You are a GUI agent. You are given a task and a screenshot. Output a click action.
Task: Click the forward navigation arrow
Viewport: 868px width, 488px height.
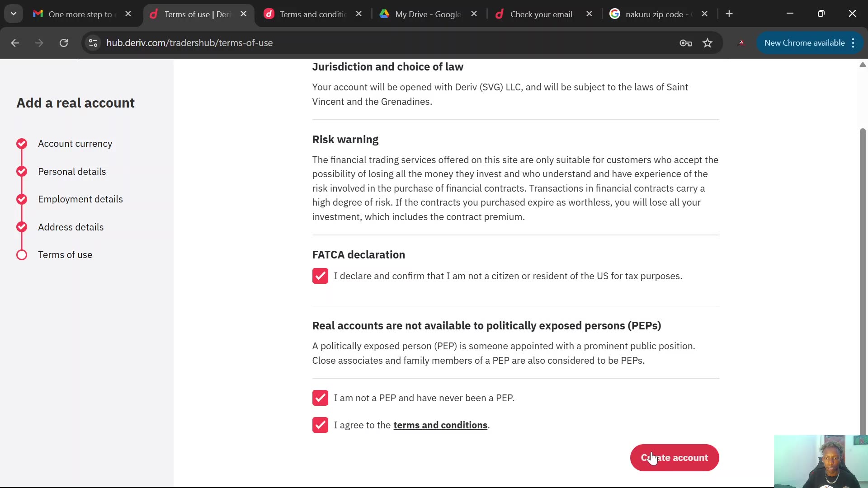pyautogui.click(x=39, y=43)
